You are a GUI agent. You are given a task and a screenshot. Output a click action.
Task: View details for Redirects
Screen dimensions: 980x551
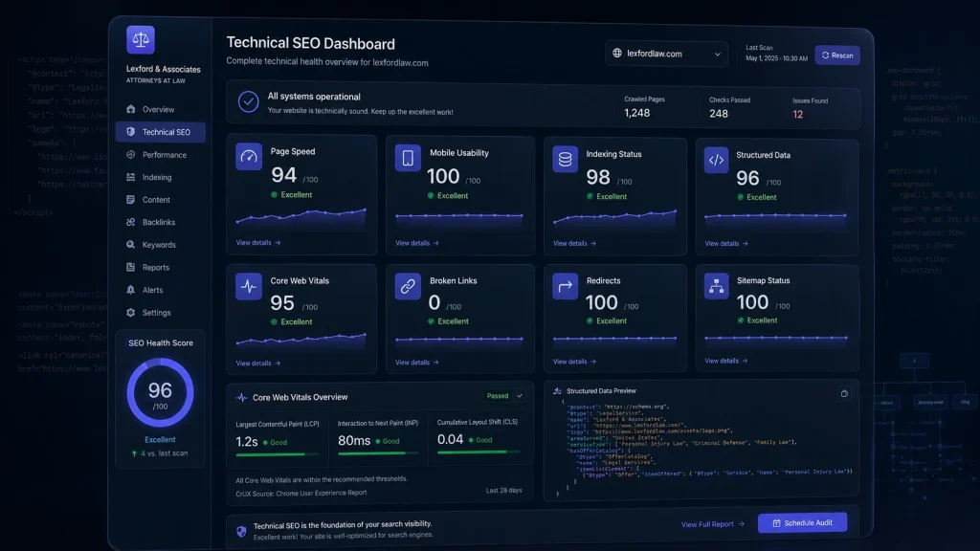574,361
